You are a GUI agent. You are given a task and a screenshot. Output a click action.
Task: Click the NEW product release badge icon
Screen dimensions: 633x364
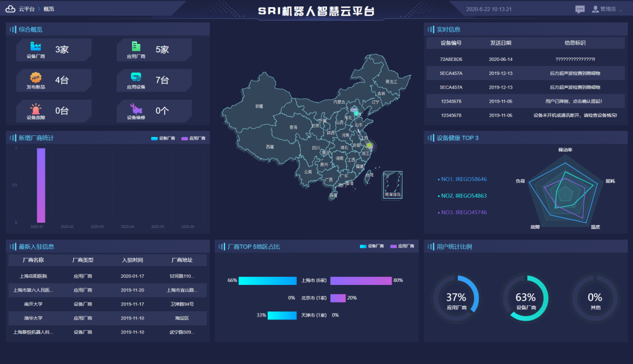coord(36,77)
